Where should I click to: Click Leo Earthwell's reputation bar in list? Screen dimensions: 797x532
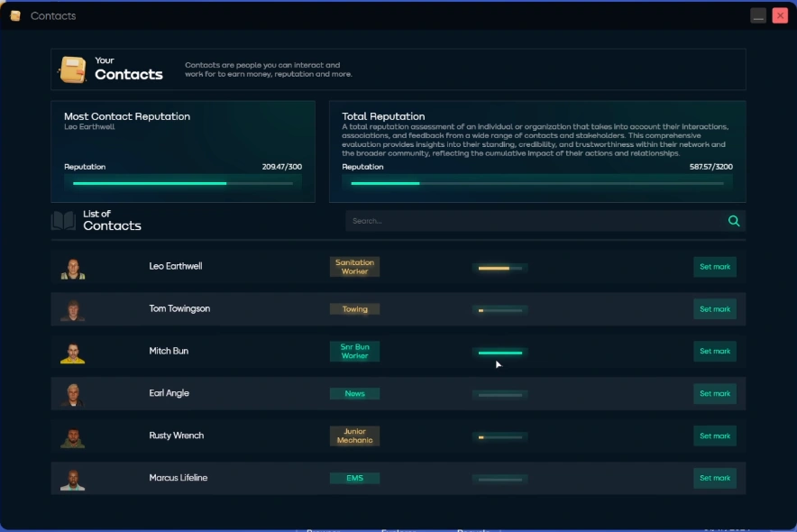[500, 268]
